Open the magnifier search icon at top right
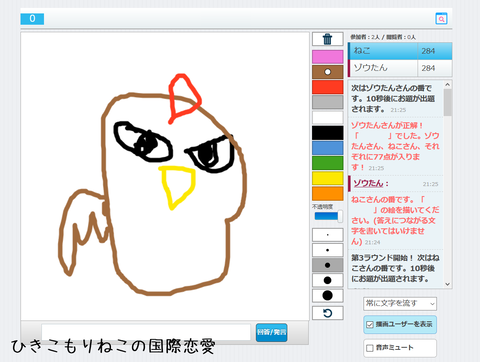 click(x=441, y=19)
